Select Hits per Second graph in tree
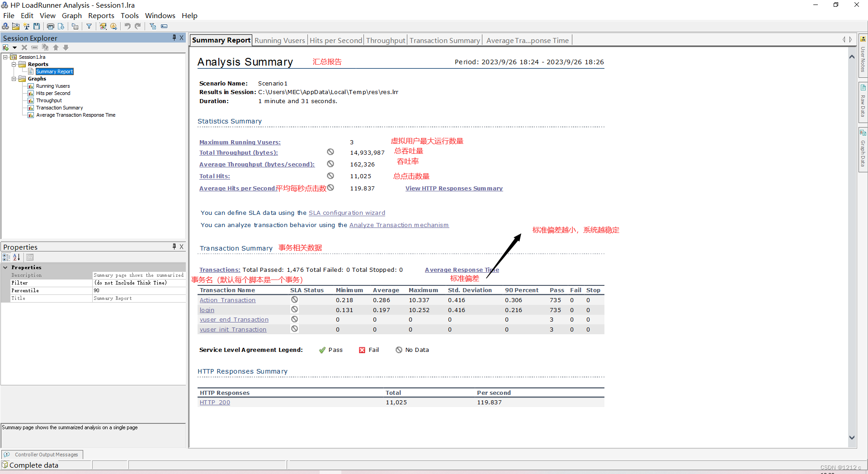The image size is (868, 474). tap(53, 93)
